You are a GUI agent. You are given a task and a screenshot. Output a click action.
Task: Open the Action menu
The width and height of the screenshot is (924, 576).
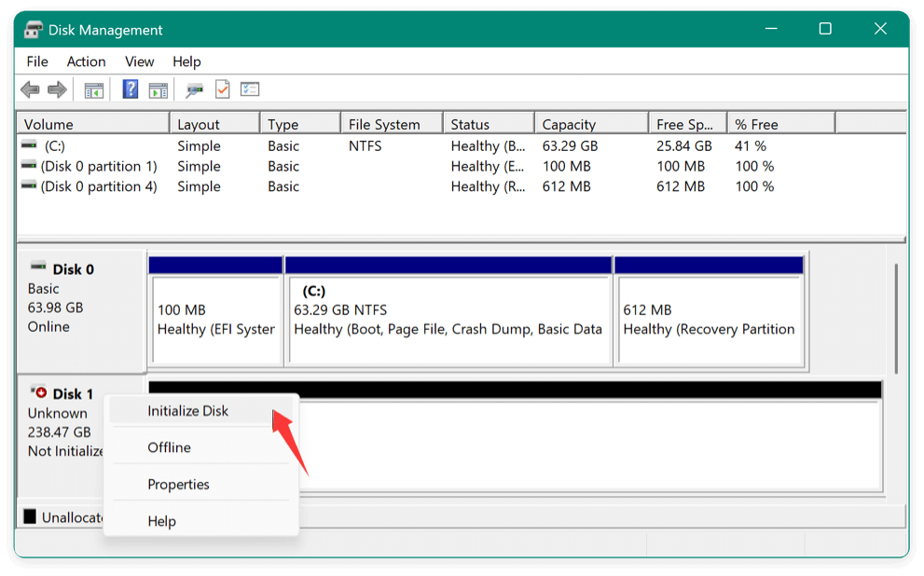85,62
